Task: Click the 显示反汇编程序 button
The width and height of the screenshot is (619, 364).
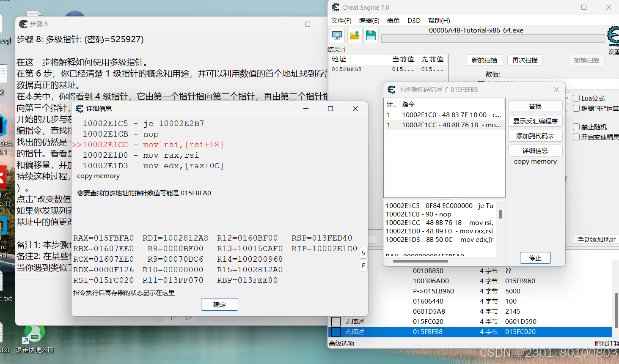Action: (535, 121)
